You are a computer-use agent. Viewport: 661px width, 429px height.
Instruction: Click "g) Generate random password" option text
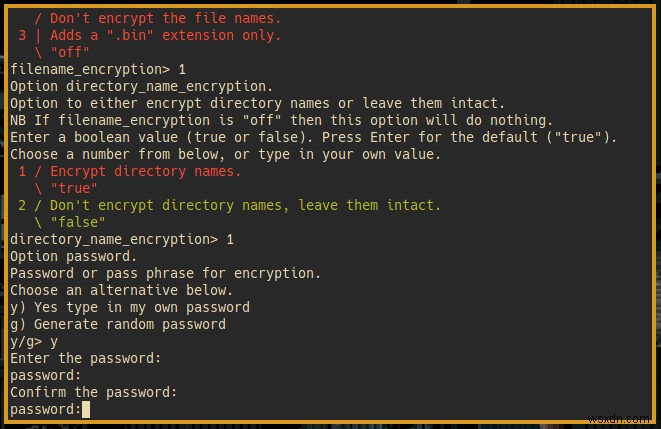point(117,324)
